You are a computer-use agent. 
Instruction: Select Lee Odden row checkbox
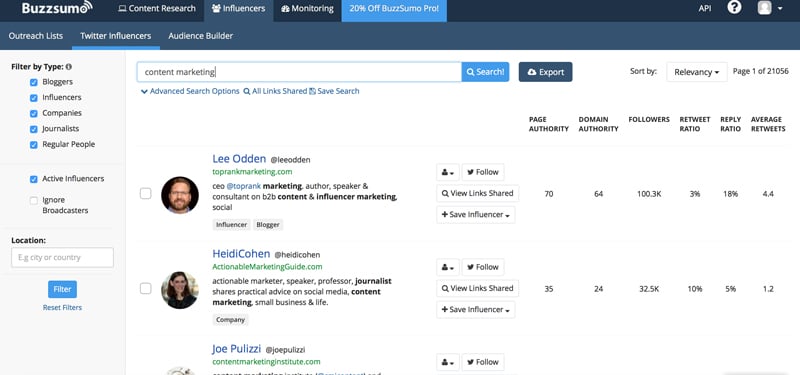click(145, 193)
